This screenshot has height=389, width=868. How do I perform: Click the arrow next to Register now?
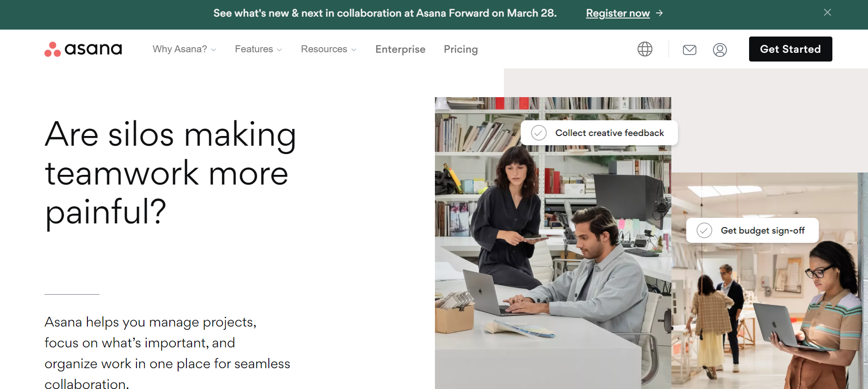pos(660,13)
